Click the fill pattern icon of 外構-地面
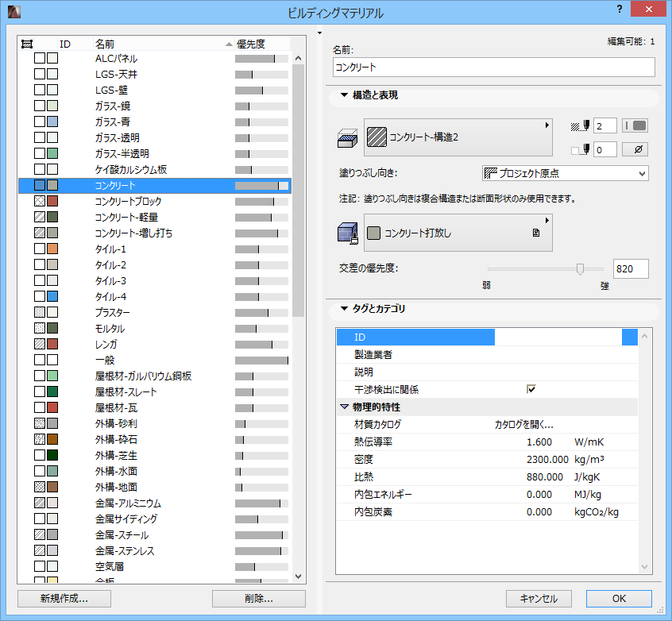The height and width of the screenshot is (621, 672). [40, 487]
